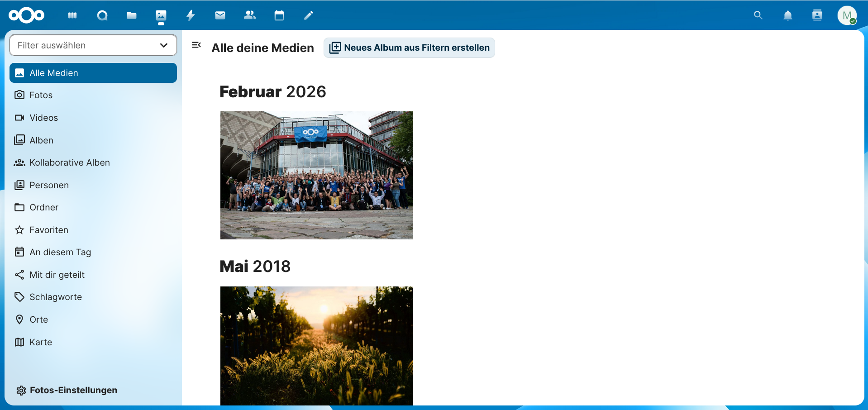This screenshot has width=868, height=410.
Task: Open the Dateien app in the top bar
Action: coord(131,15)
